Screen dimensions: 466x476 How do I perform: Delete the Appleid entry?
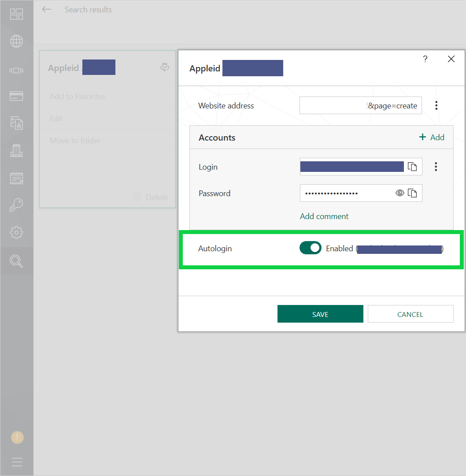click(x=151, y=197)
